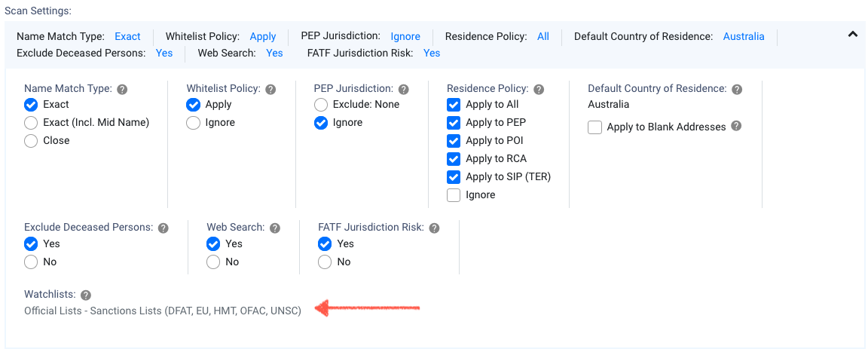Open PEP Jurisdiction help tooltip icon
This screenshot has width=868, height=352.
(404, 89)
